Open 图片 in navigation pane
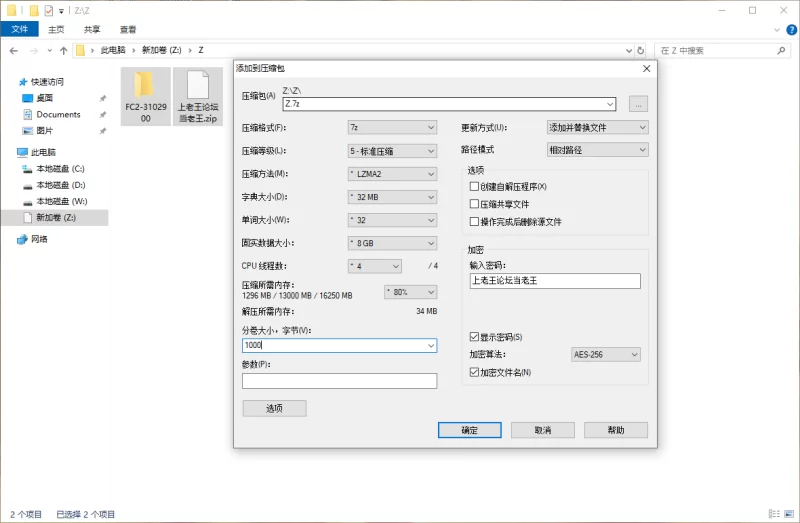Viewport: 800px width, 523px height. (x=44, y=131)
